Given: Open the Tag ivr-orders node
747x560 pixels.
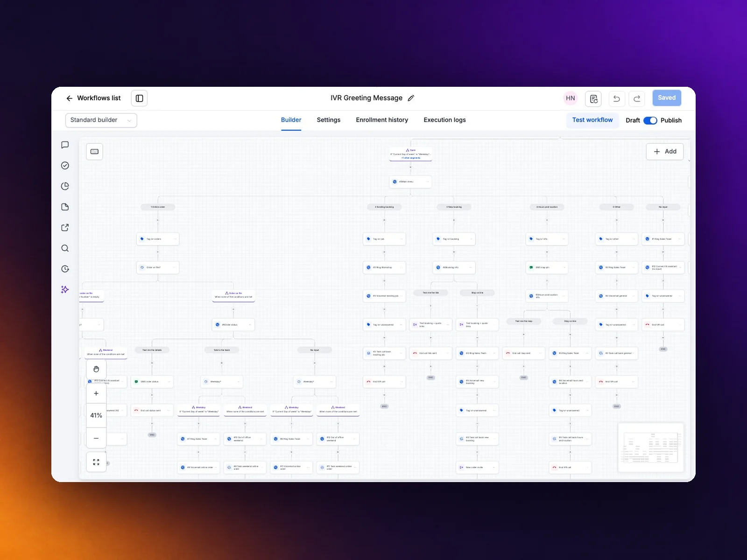Looking at the screenshot, I should (158, 239).
